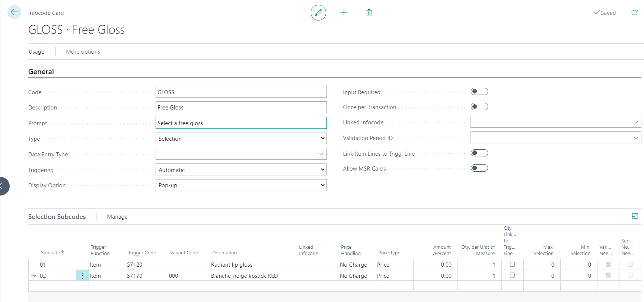This screenshot has width=644, height=302.
Task: Open the Type dropdown showing Selection
Action: click(x=241, y=139)
